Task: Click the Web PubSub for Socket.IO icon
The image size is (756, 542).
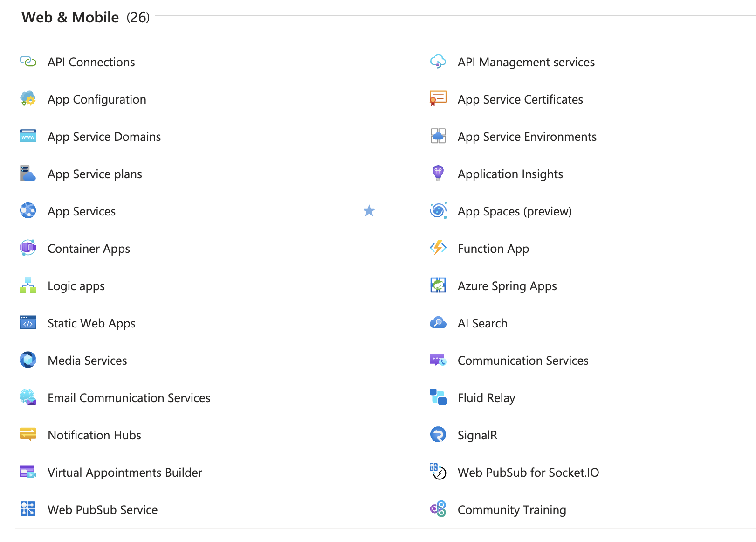Action: coord(438,472)
